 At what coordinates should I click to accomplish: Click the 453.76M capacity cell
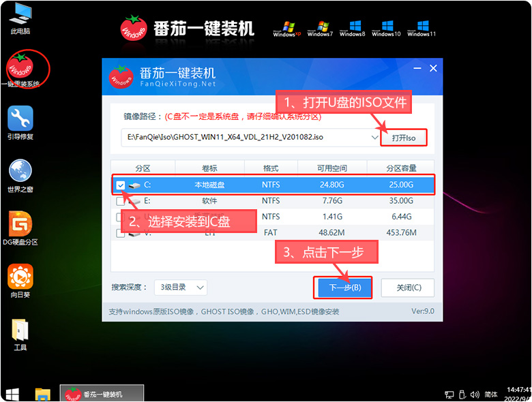(401, 233)
